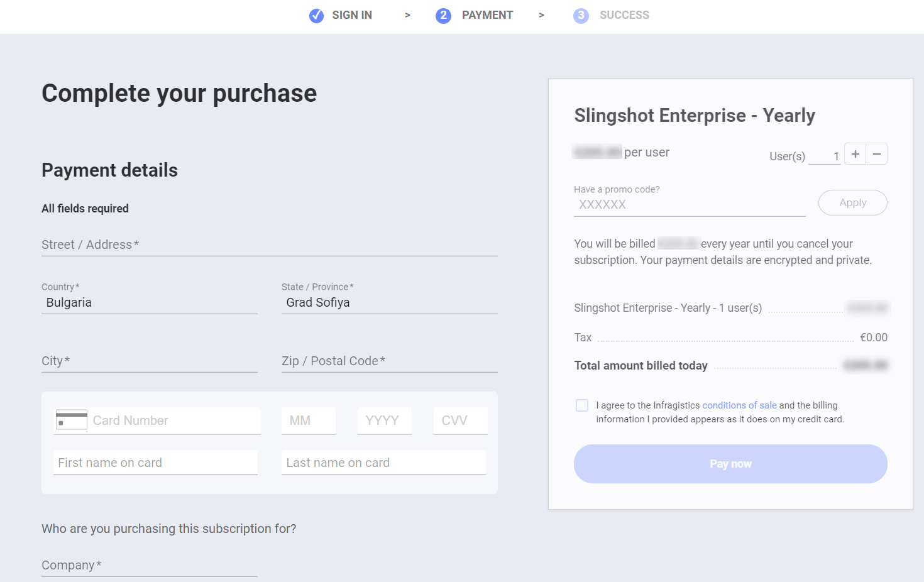924x582 pixels.
Task: Click the Tax amount €0.00
Action: 874,338
